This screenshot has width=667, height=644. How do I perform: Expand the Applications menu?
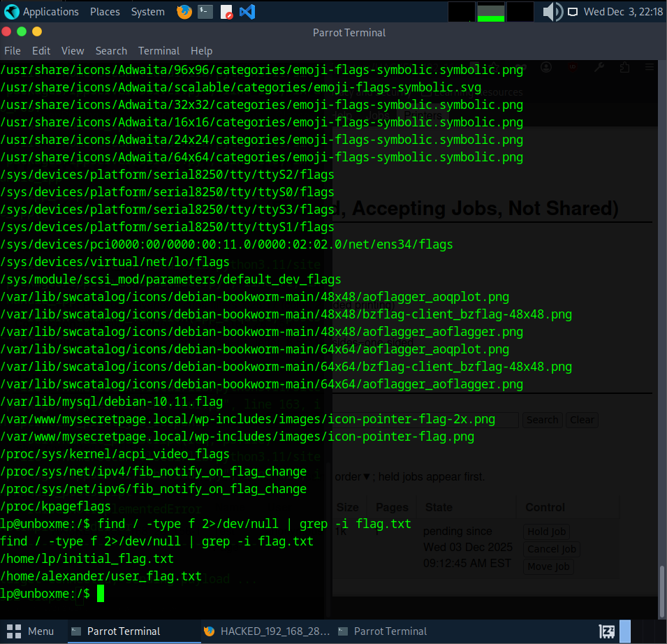point(50,12)
